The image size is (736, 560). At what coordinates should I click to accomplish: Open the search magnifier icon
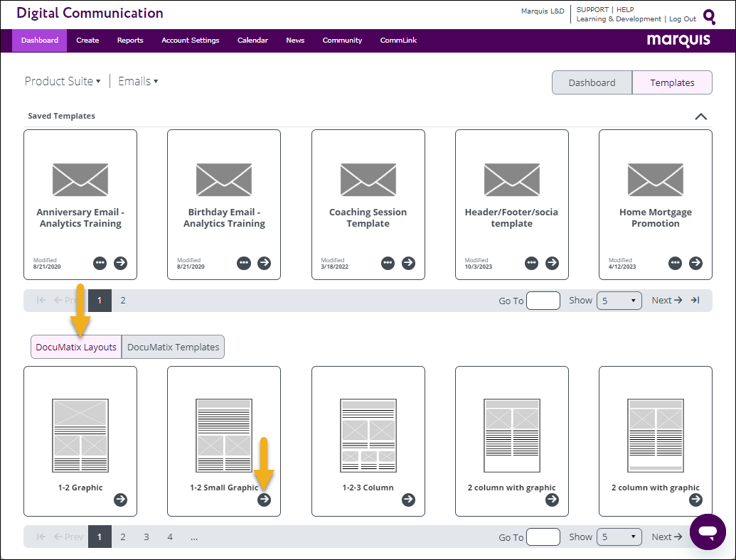coord(709,17)
